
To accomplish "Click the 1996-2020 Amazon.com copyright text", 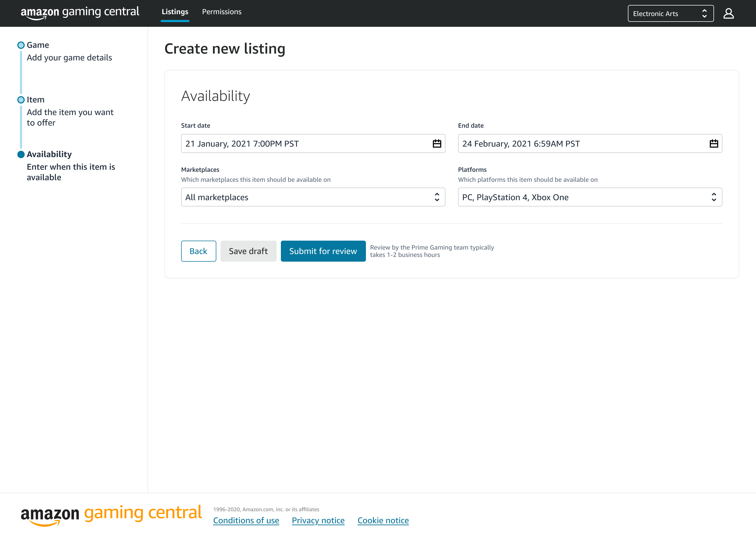I will pyautogui.click(x=266, y=510).
